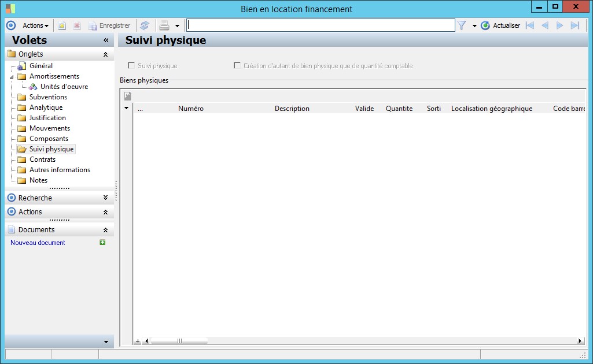Click the Recherche section circle icon

pos(12,198)
